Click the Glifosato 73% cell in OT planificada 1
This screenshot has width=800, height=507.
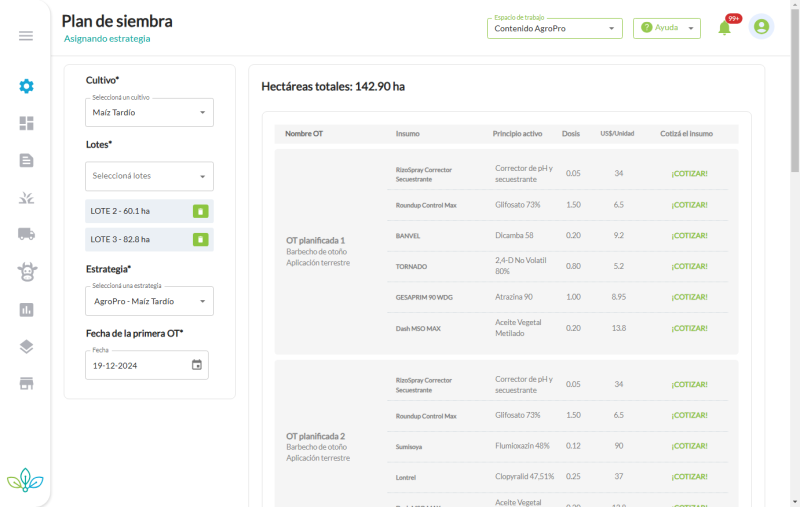(x=517, y=205)
